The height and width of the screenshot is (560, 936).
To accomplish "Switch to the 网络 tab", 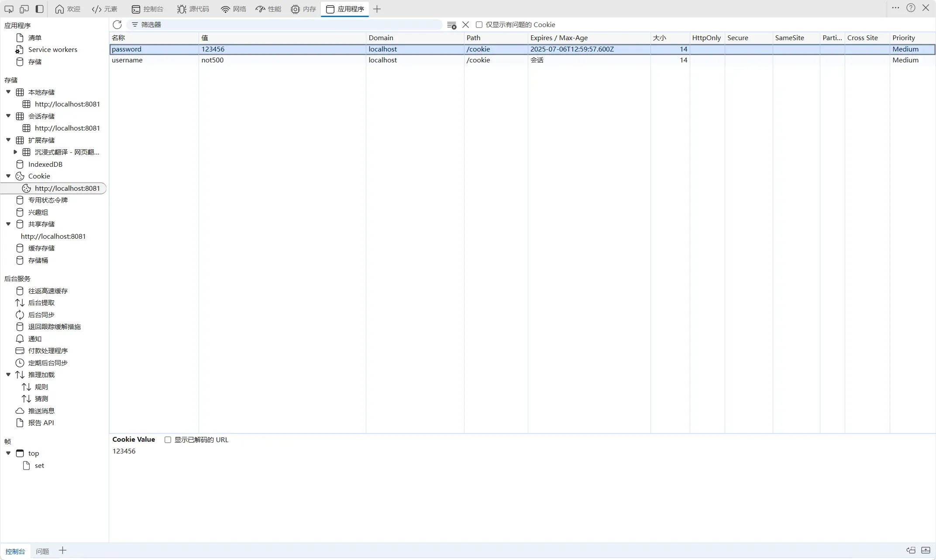I will [234, 9].
